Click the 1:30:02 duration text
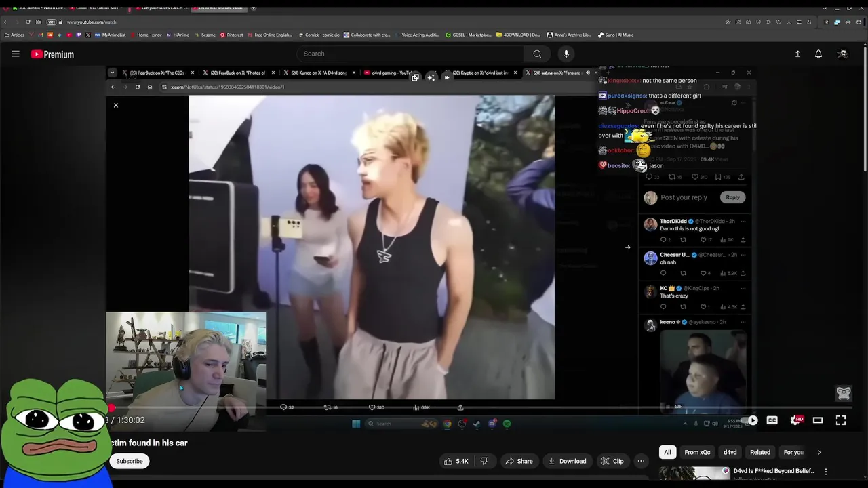This screenshot has width=868, height=488. tap(131, 420)
